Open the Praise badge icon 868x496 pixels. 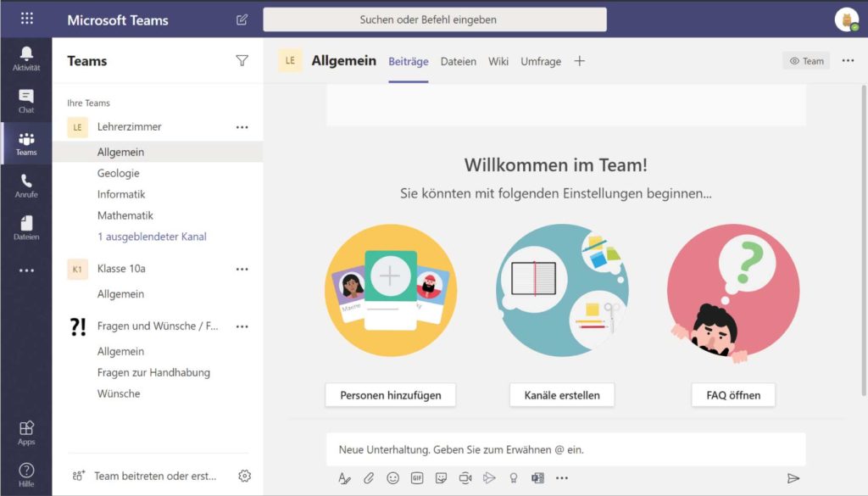(514, 478)
